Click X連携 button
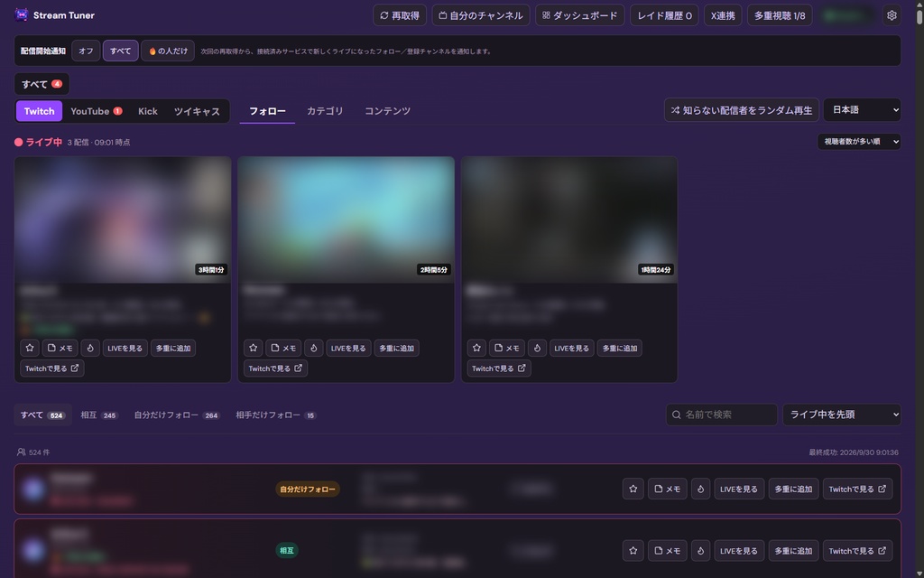 click(723, 15)
